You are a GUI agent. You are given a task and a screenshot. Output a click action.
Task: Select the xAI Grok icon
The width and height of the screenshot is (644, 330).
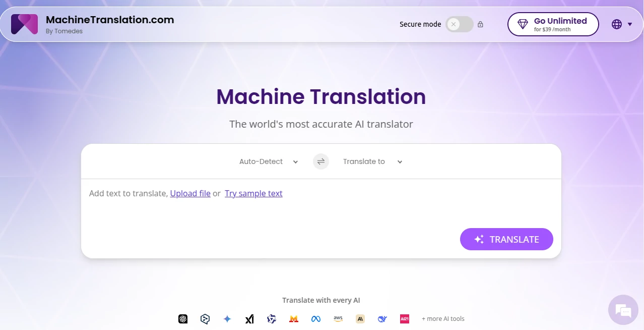coord(249,319)
